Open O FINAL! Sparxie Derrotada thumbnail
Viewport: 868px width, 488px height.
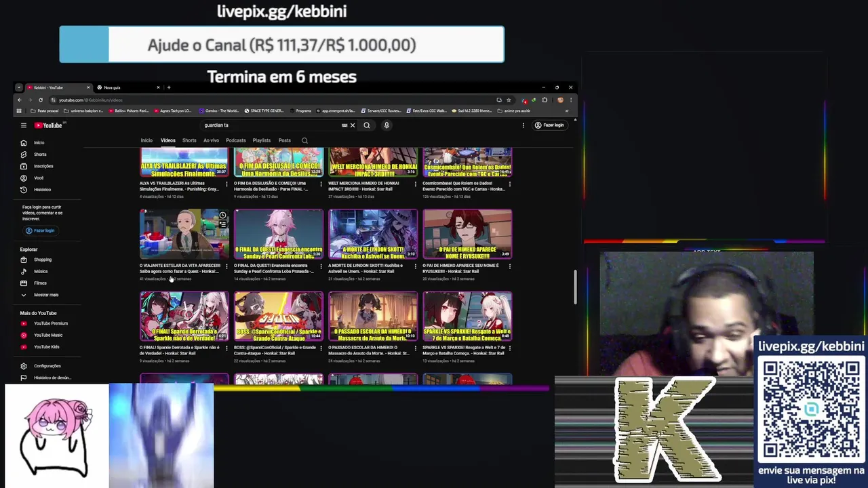coord(184,317)
